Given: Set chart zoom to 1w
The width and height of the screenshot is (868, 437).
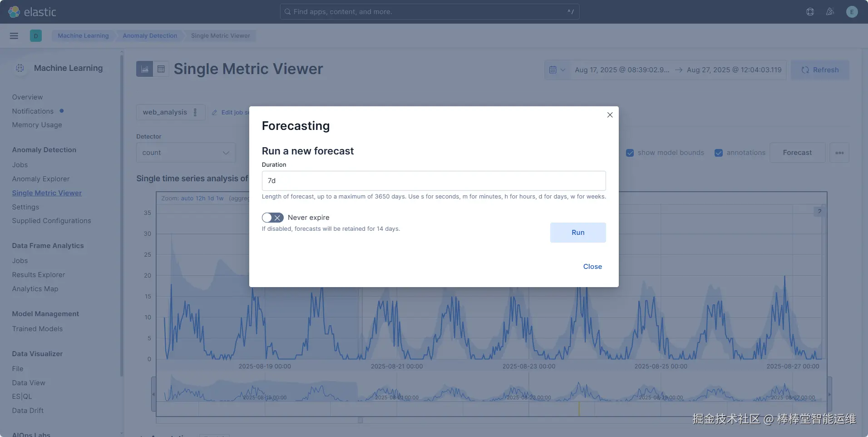Looking at the screenshot, I should coord(220,199).
